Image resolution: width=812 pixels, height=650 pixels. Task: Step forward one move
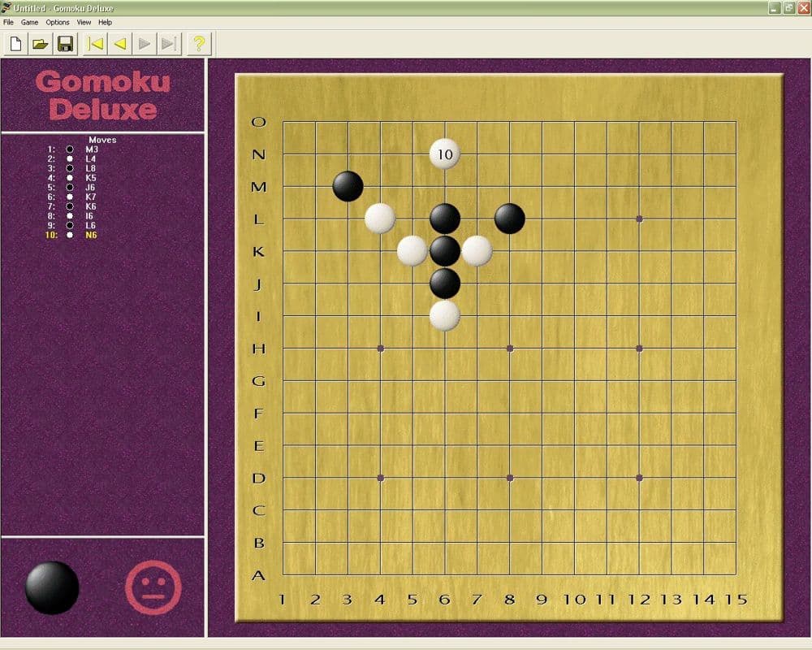[x=145, y=44]
